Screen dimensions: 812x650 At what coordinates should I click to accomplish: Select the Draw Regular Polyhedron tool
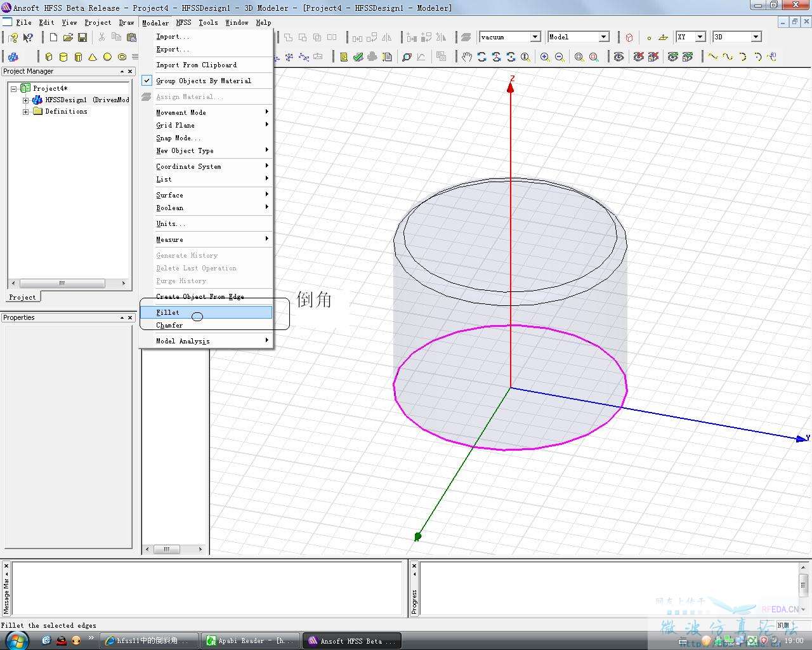(78, 57)
